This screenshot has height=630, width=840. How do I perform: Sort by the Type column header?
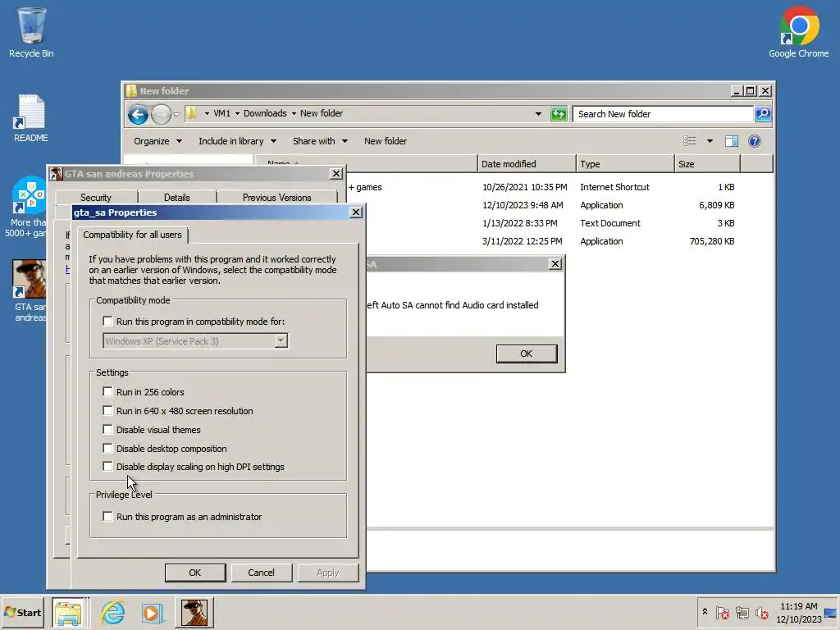point(625,164)
